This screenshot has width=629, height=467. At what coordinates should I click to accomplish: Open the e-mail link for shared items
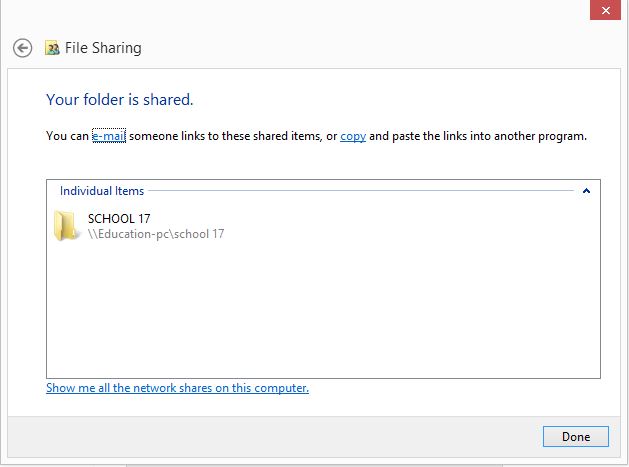(x=109, y=136)
